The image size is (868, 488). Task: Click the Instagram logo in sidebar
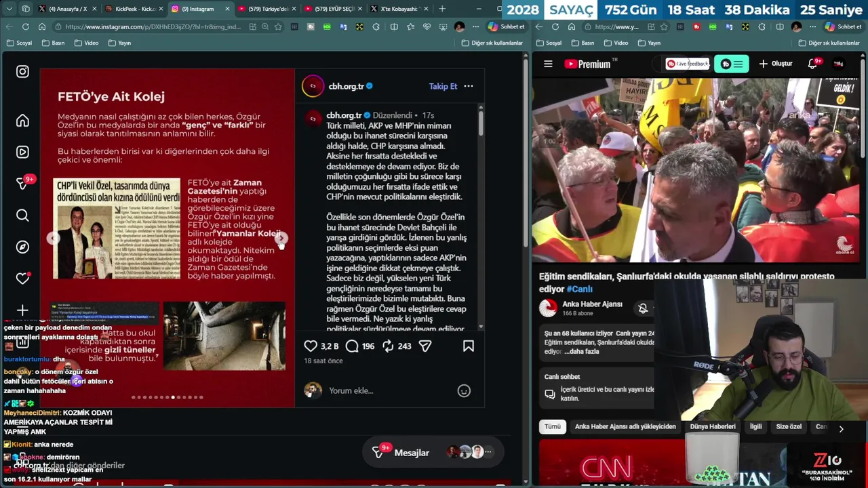22,71
